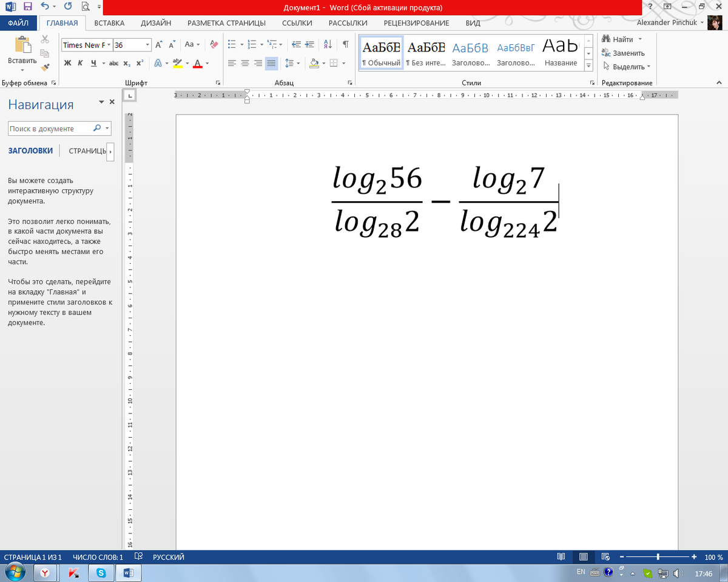Click the Print Layout view icon

tap(583, 557)
